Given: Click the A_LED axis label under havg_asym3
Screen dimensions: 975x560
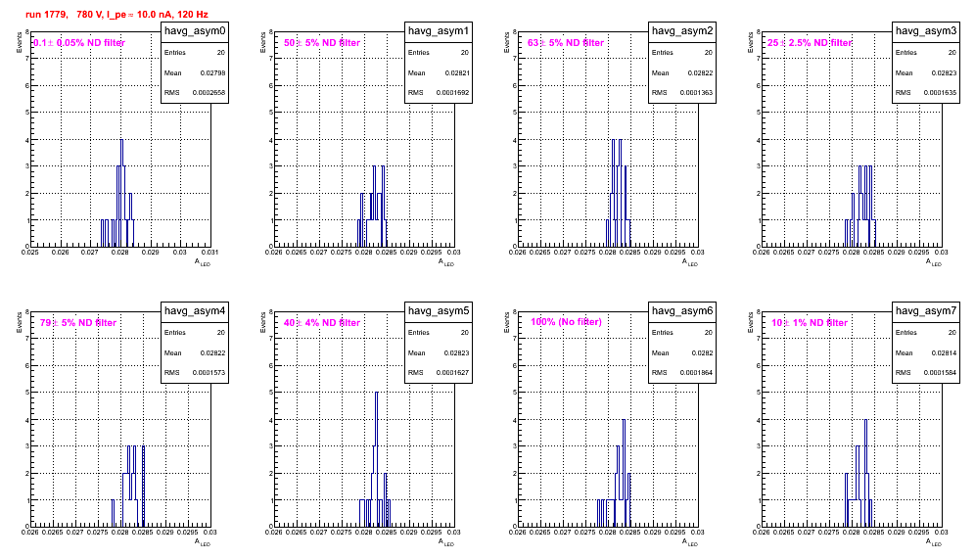Looking at the screenshot, I should (x=933, y=262).
